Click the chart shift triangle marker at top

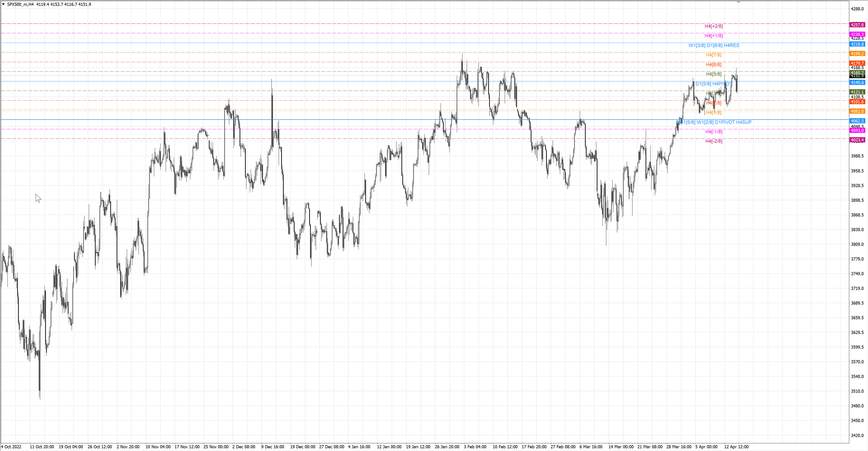[x=739, y=2]
